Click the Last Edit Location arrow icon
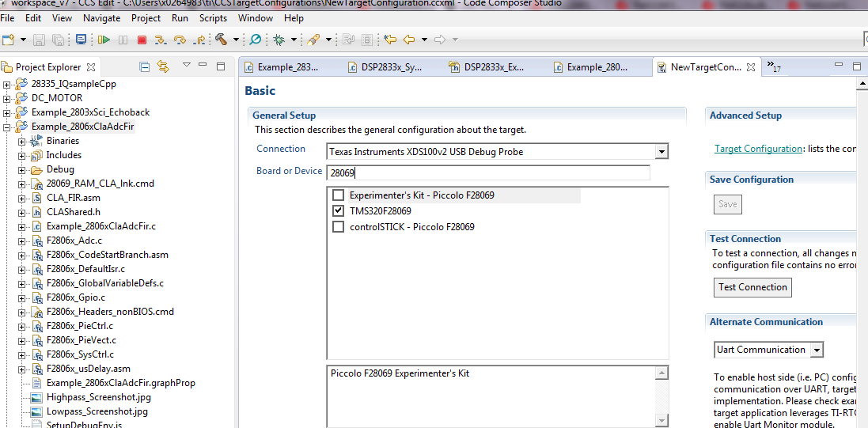This screenshot has width=868, height=428. (x=390, y=40)
